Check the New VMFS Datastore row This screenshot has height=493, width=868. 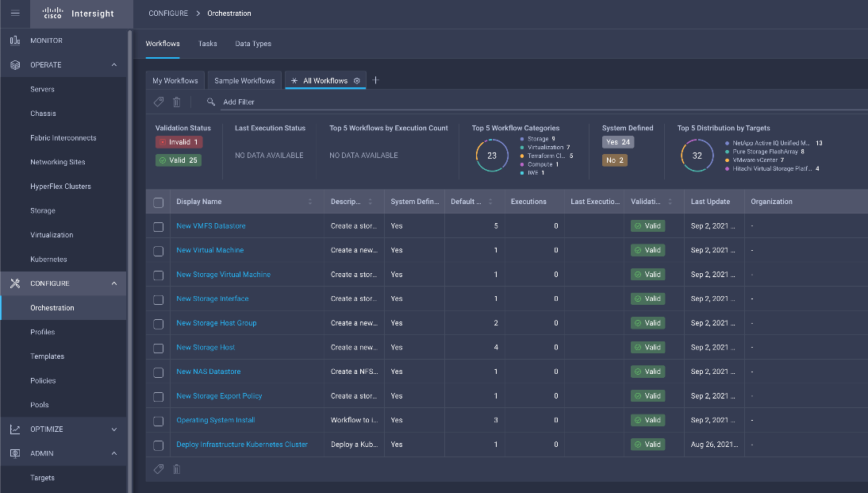(159, 226)
